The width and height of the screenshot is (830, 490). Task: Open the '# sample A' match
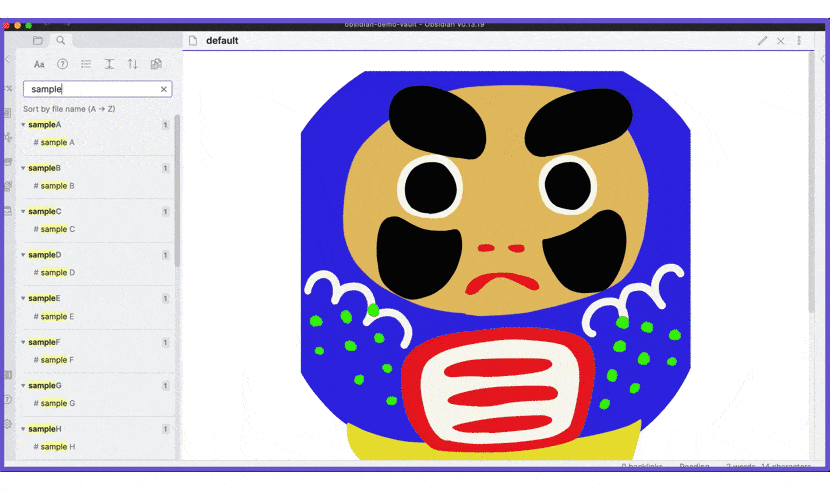coord(54,142)
